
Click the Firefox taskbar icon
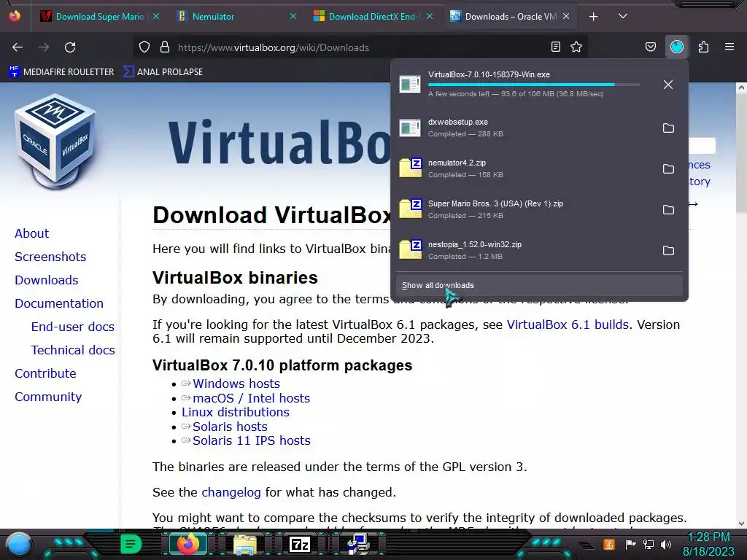187,544
